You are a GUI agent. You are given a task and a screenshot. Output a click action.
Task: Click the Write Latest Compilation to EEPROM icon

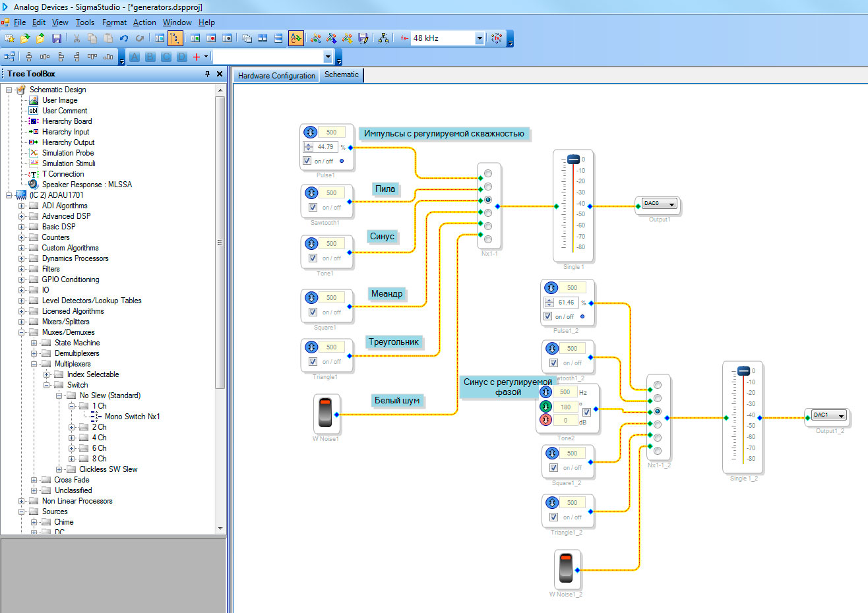point(363,38)
